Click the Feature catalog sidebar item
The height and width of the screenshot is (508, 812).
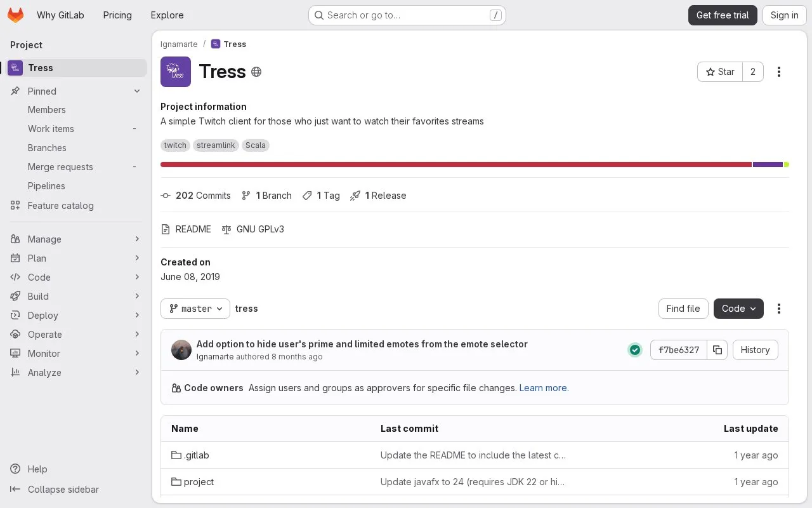point(76,206)
